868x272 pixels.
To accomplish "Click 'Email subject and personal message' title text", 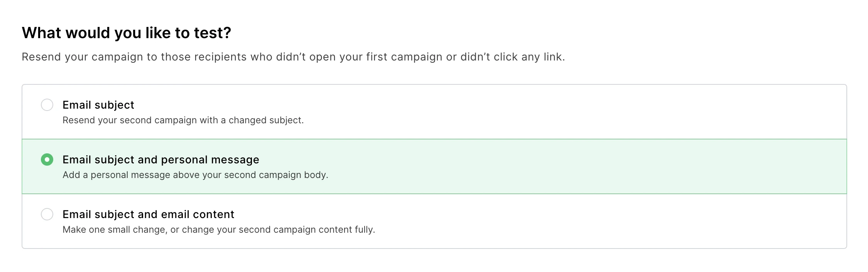I will (160, 160).
